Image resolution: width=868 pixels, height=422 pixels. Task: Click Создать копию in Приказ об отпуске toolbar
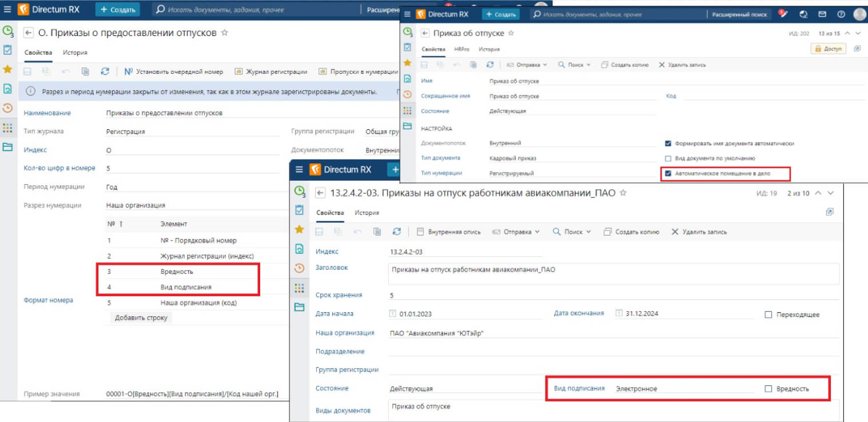(x=625, y=65)
